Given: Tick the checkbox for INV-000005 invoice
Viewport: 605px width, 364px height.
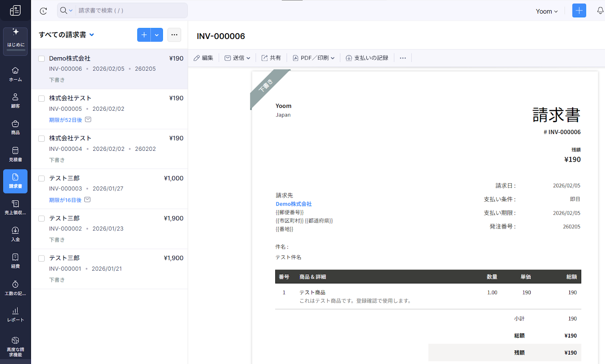Looking at the screenshot, I should [x=42, y=99].
